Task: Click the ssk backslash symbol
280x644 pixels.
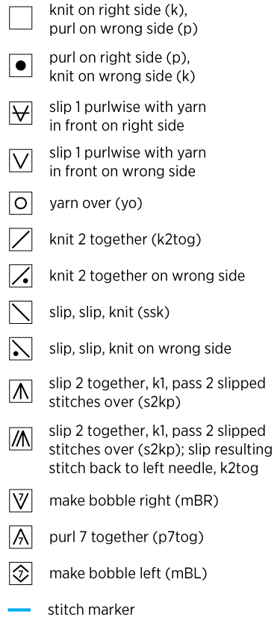Action: click(x=21, y=313)
